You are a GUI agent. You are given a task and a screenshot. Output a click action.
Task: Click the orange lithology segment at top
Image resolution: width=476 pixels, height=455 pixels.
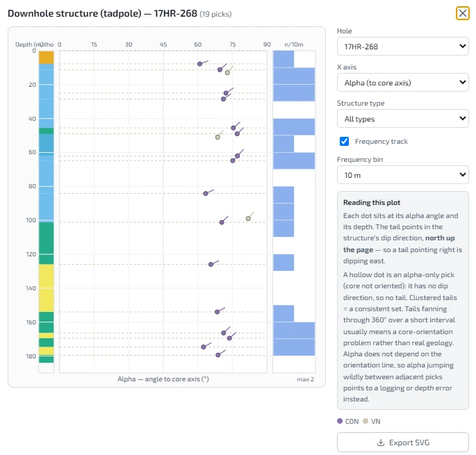click(46, 58)
